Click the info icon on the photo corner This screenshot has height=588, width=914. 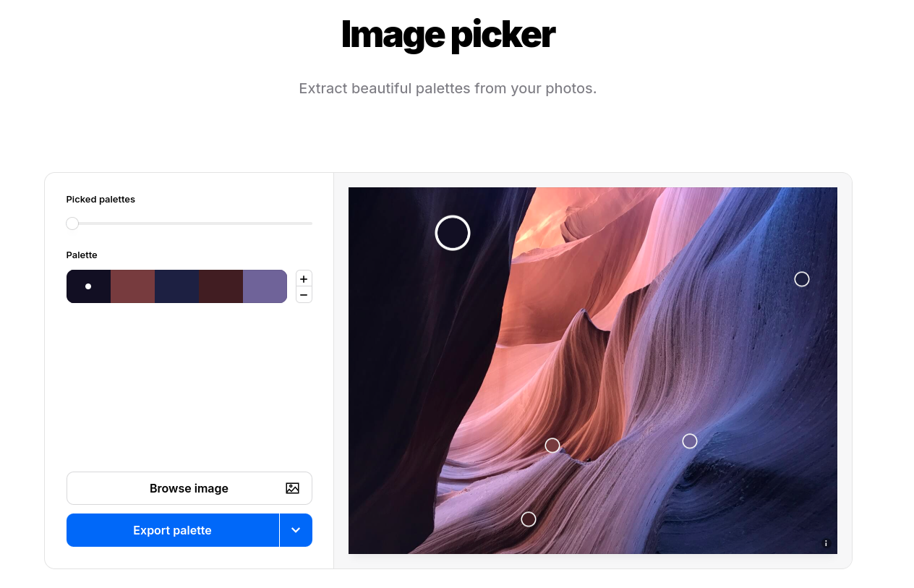(826, 543)
